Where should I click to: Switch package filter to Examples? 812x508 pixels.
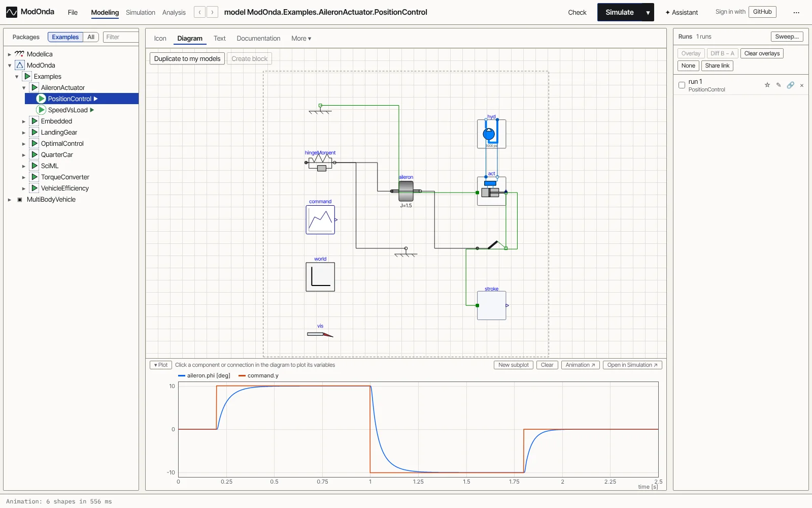(x=65, y=37)
